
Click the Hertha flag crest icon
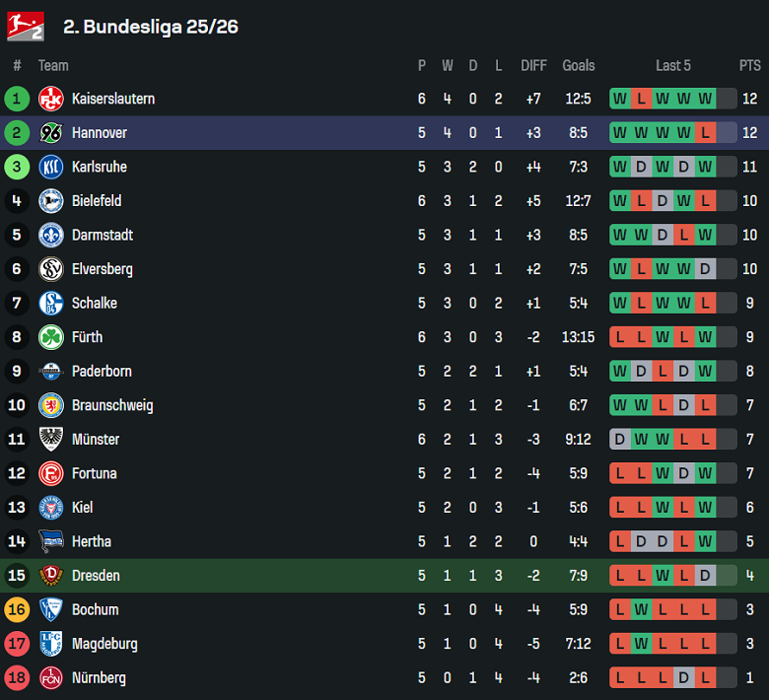(51, 541)
